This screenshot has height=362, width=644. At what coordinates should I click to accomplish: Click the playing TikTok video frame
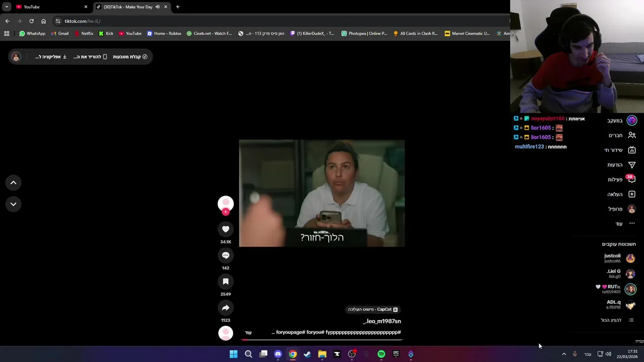(x=322, y=193)
